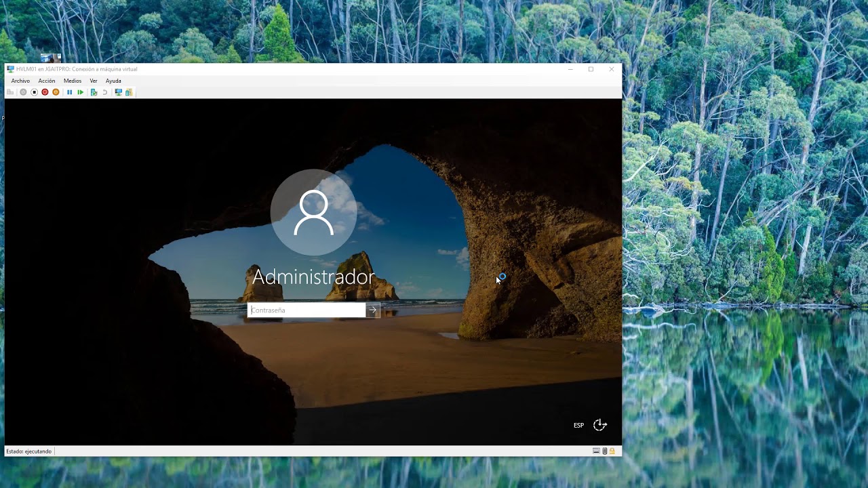Click the green Reset/play toolbar icon

point(81,92)
